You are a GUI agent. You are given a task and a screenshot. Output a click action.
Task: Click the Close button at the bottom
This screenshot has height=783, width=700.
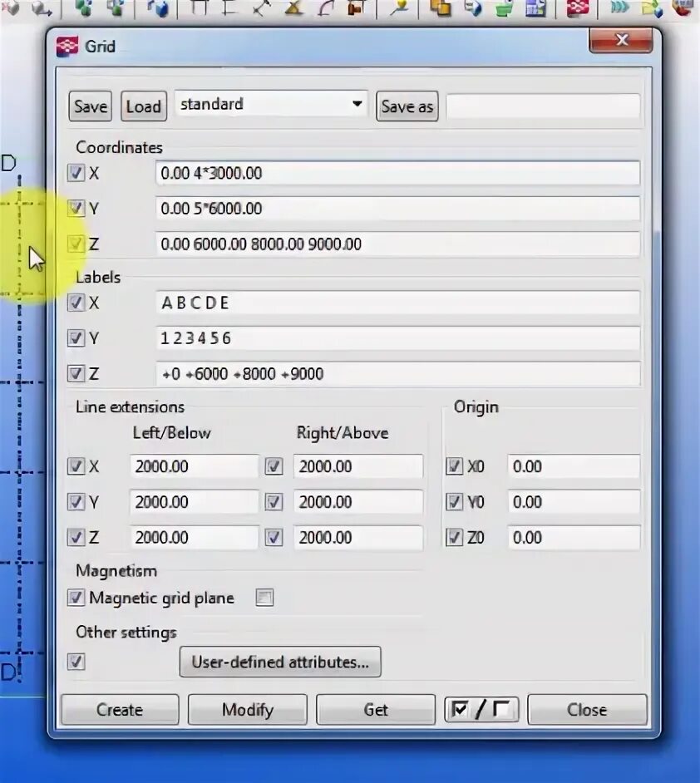coord(587,710)
